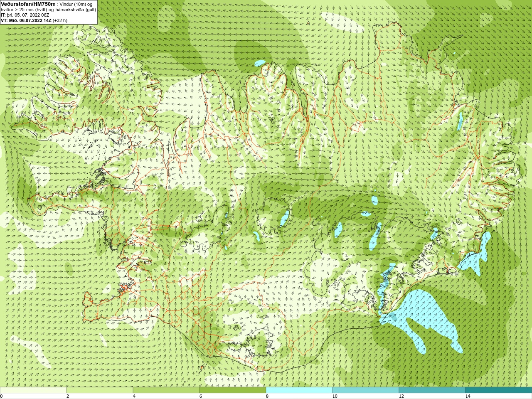
Task: Click the legend value "6"
Action: tap(201, 396)
